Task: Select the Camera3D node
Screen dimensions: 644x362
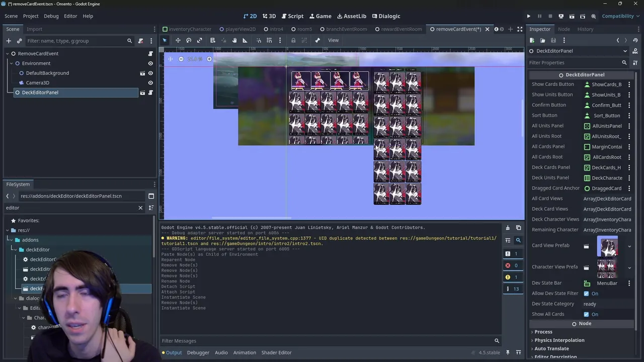Action: (38, 82)
